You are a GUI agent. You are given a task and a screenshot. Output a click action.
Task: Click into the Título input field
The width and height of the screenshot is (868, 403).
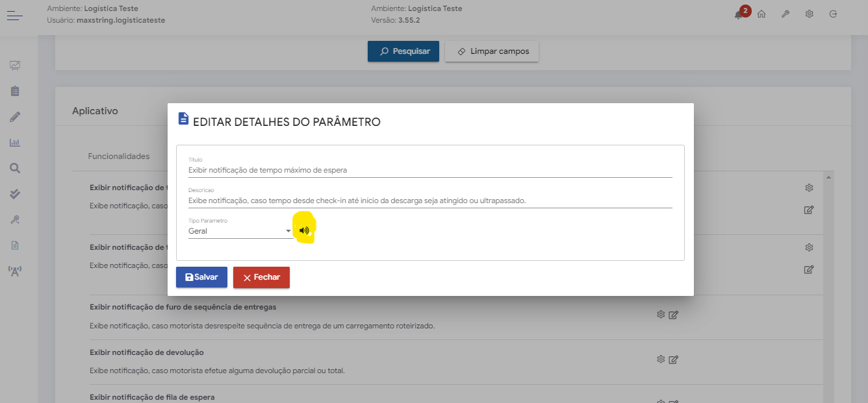coord(429,170)
